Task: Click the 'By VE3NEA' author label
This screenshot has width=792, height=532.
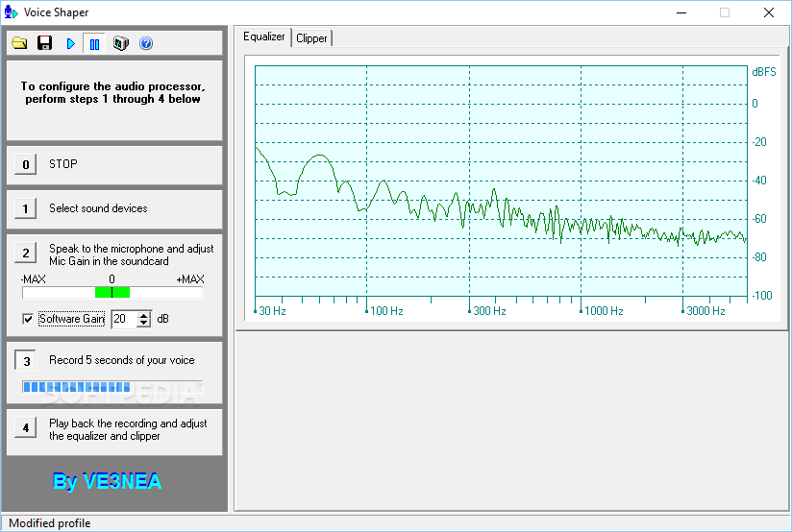Action: point(107,481)
